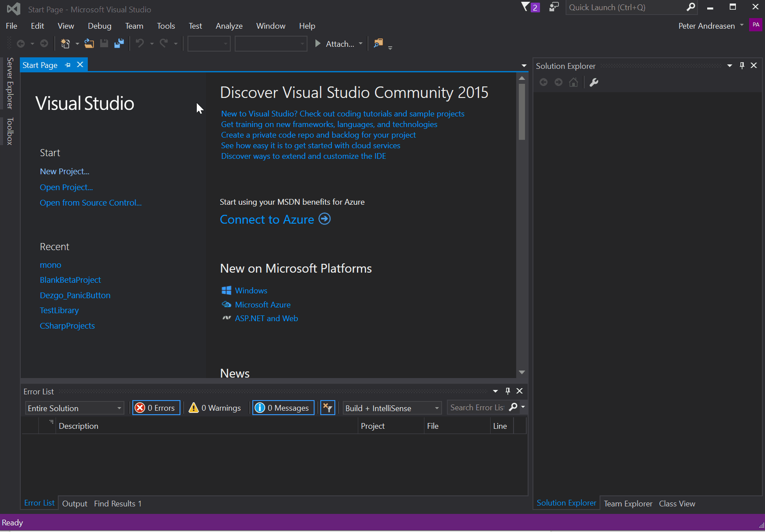Viewport: 765px width, 532px height.
Task: Click the feedback smiley icon in title bar
Action: (554, 7)
